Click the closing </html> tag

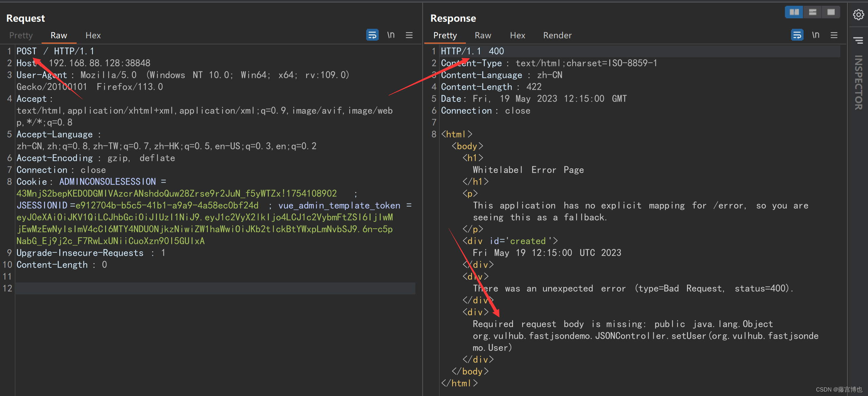(459, 383)
